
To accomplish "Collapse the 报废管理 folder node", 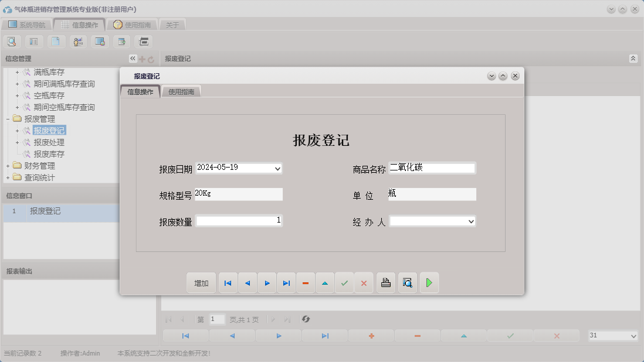I will [7, 118].
